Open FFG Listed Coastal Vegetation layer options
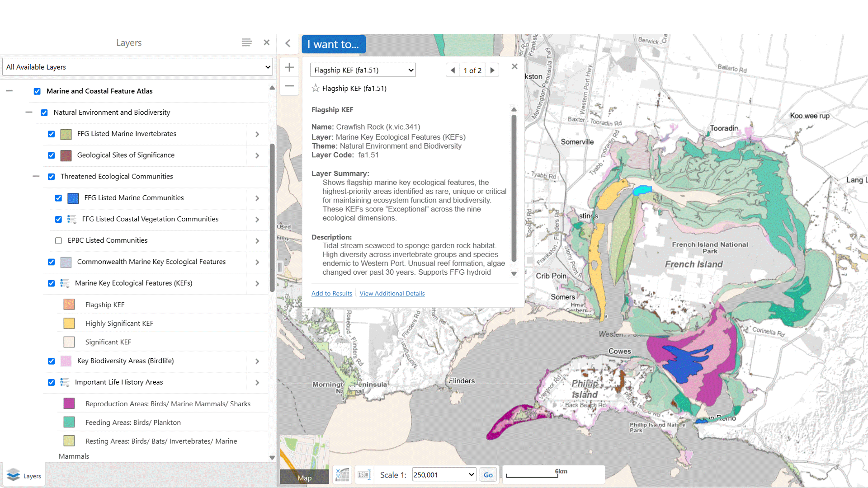This screenshot has height=488, width=868. click(x=257, y=219)
